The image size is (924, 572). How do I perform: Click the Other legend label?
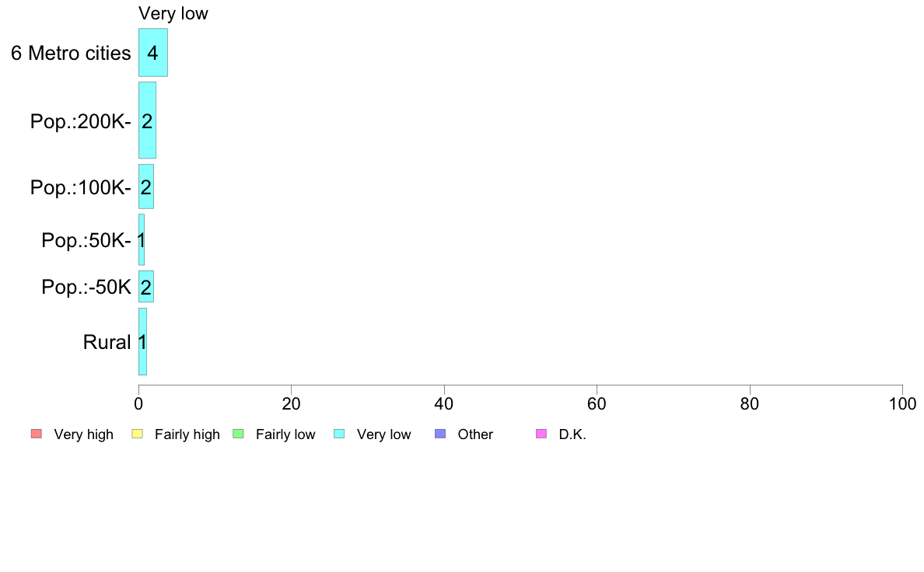[475, 434]
